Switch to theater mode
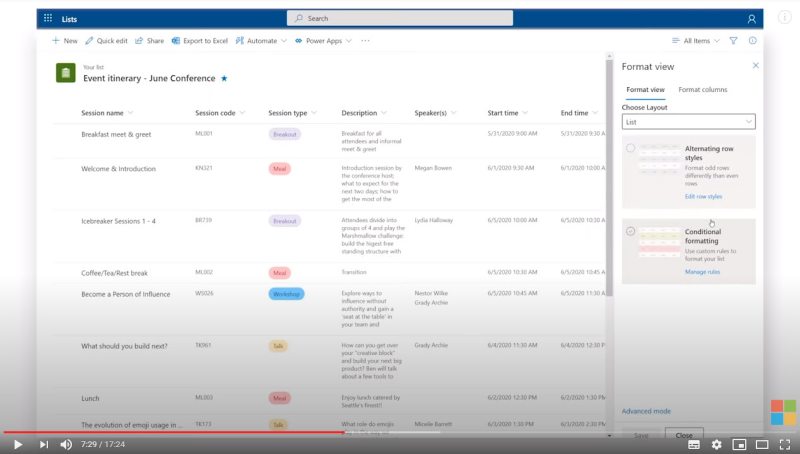The height and width of the screenshot is (454, 800). coord(762,445)
